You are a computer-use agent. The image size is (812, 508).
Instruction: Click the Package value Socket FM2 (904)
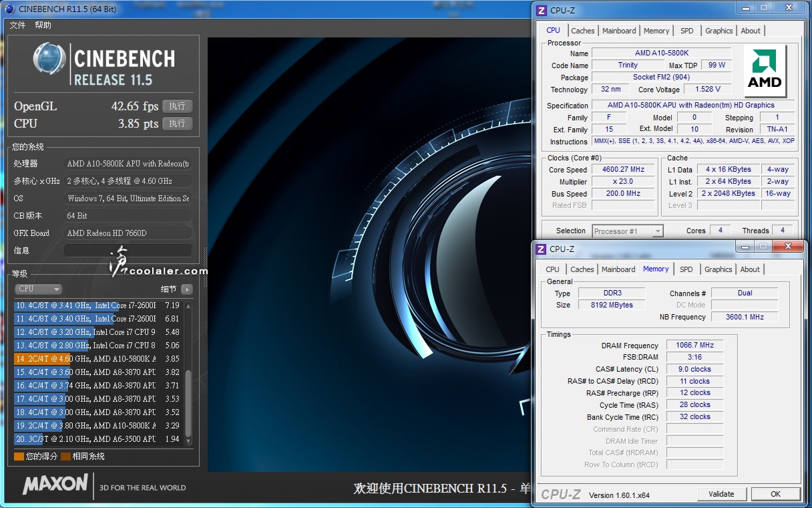click(661, 78)
